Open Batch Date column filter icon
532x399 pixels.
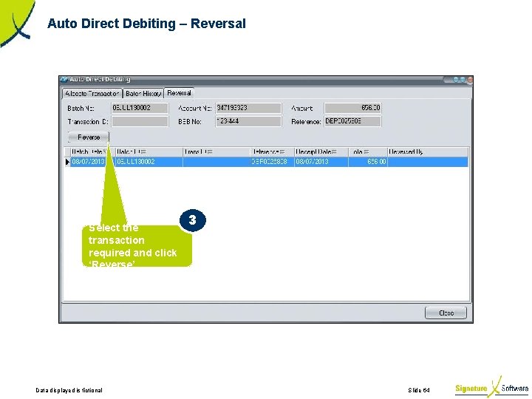pos(105,152)
